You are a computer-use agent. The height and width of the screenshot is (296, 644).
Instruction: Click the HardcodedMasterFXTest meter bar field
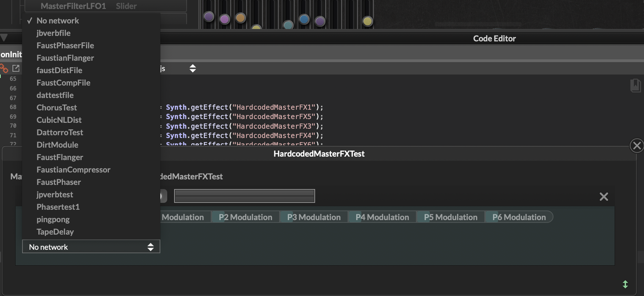pyautogui.click(x=245, y=196)
